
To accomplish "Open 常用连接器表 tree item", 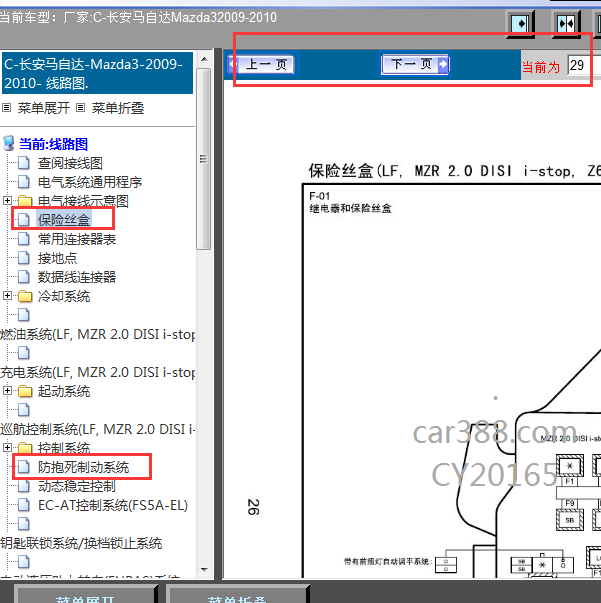I will pyautogui.click(x=77, y=239).
